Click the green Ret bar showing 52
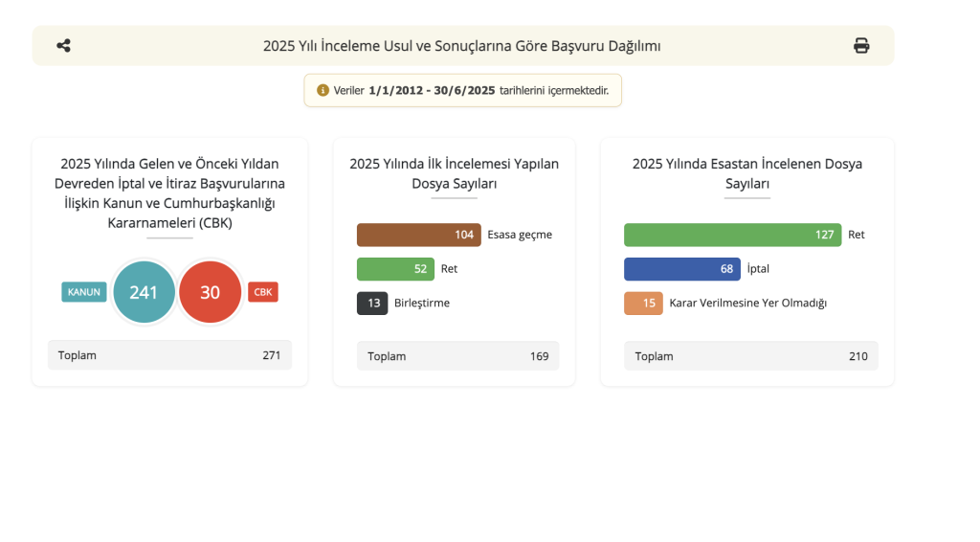Viewport: 980px width, 542px height. coord(395,269)
